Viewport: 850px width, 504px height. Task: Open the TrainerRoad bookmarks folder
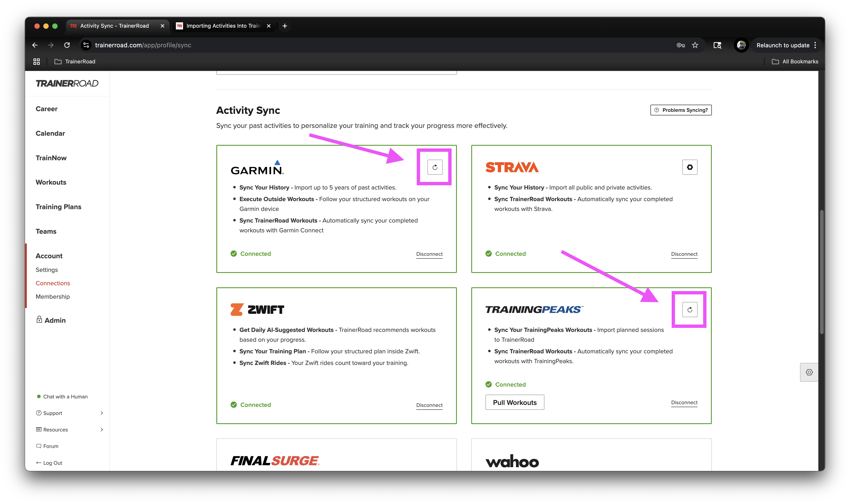click(x=75, y=61)
